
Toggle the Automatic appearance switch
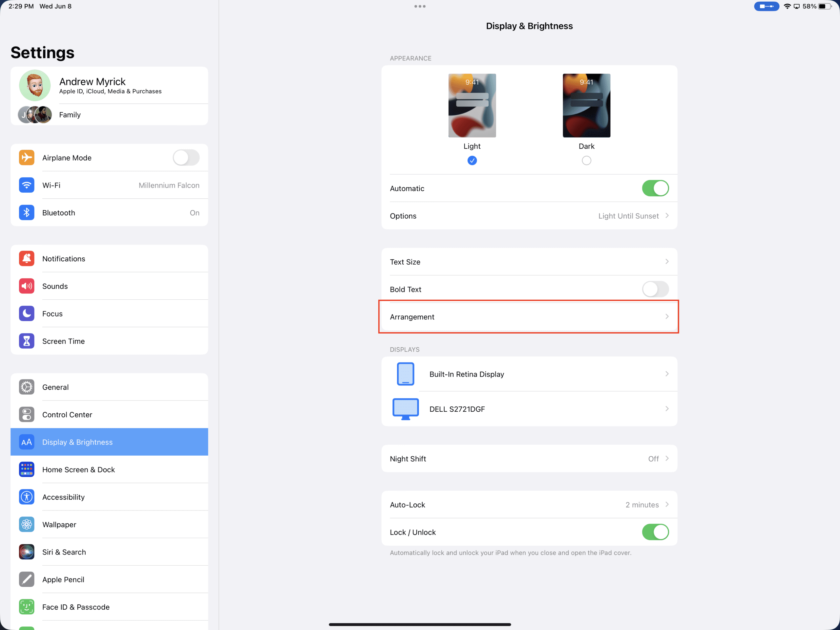(x=656, y=188)
